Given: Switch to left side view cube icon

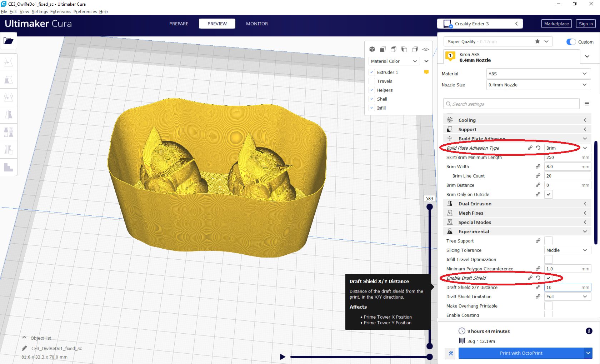Looking at the screenshot, I should tap(404, 49).
